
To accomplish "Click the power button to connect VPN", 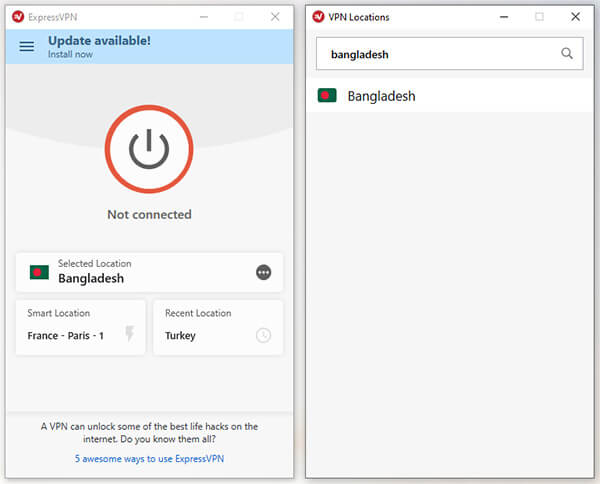I will coord(149,149).
